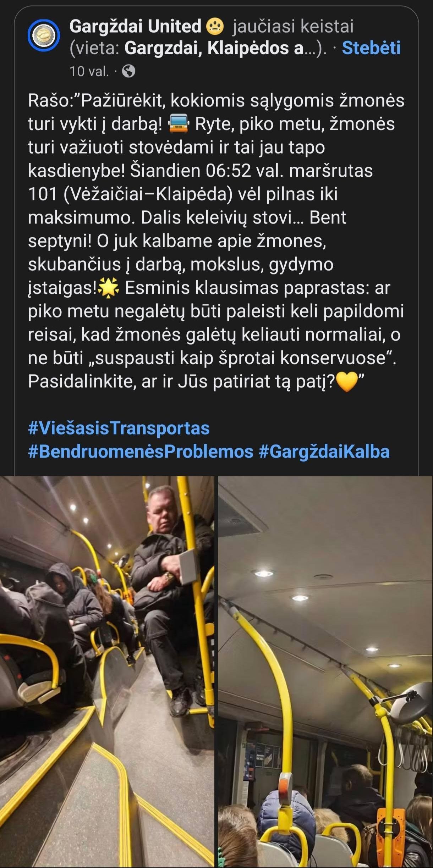Open the Gargždai United profile picture
The image size is (433, 868).
[x=44, y=35]
